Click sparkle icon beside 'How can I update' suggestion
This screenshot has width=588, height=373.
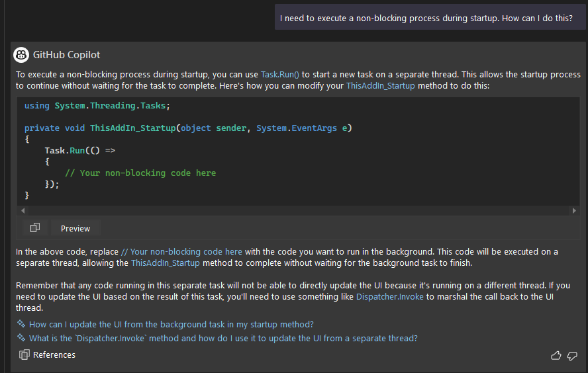[x=21, y=323]
